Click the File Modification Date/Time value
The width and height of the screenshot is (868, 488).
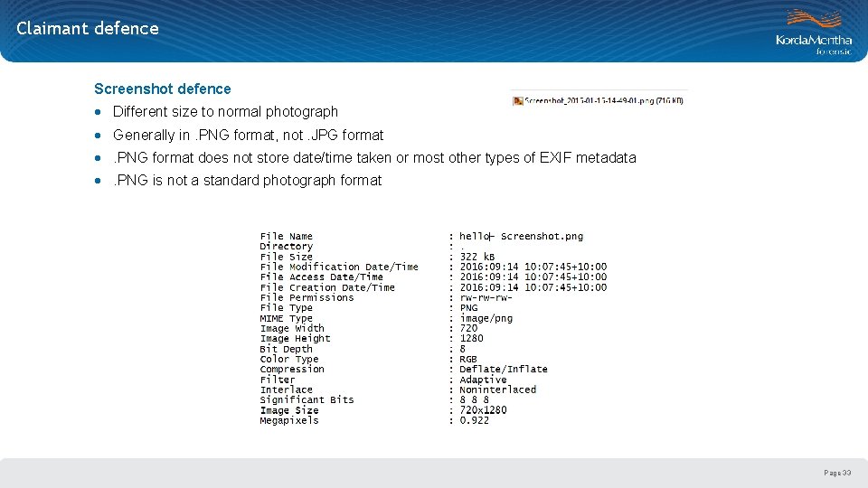coord(533,267)
